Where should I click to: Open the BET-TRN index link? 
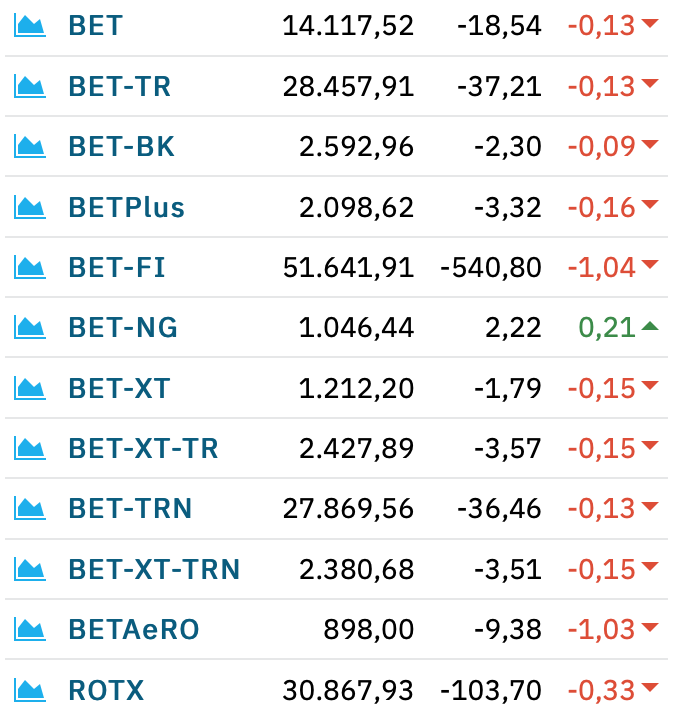coord(130,508)
